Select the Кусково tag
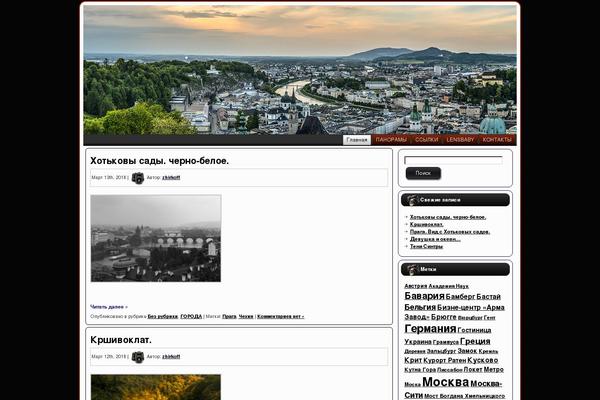 (x=483, y=360)
